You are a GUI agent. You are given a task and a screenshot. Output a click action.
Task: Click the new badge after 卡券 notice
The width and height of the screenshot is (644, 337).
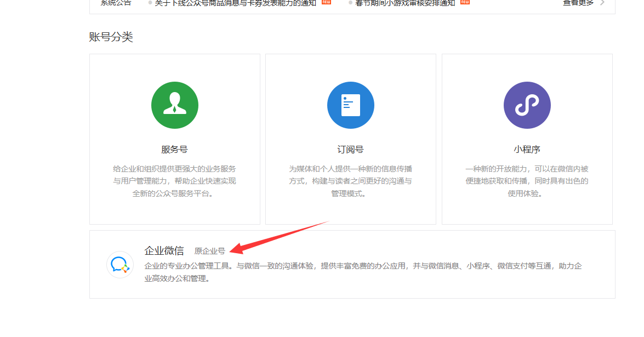point(326,2)
